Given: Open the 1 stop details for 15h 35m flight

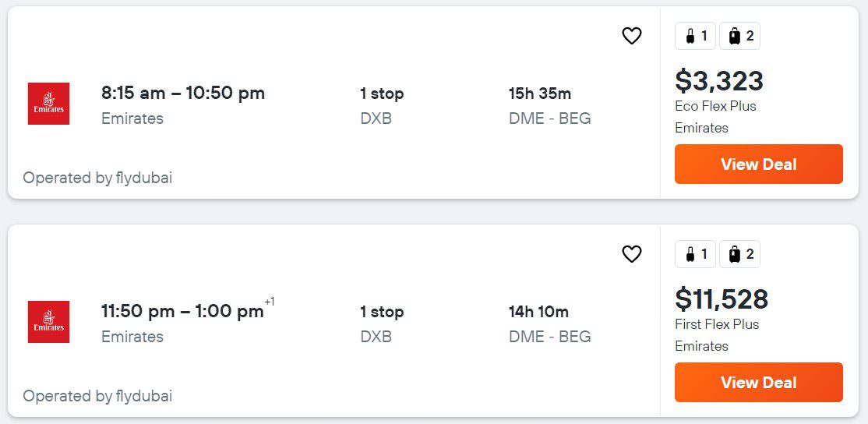Looking at the screenshot, I should 382,94.
